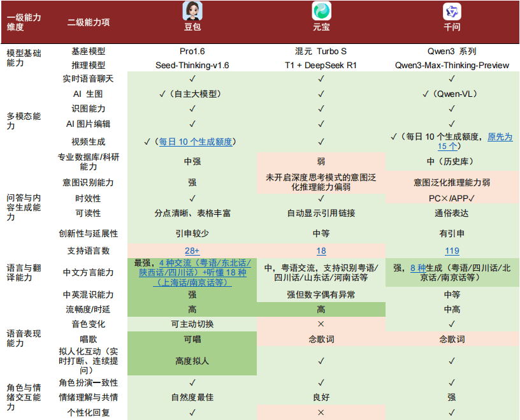Open the '每日 10 个生成额度' link under 豆包
This screenshot has height=420, width=520.
pos(196,141)
